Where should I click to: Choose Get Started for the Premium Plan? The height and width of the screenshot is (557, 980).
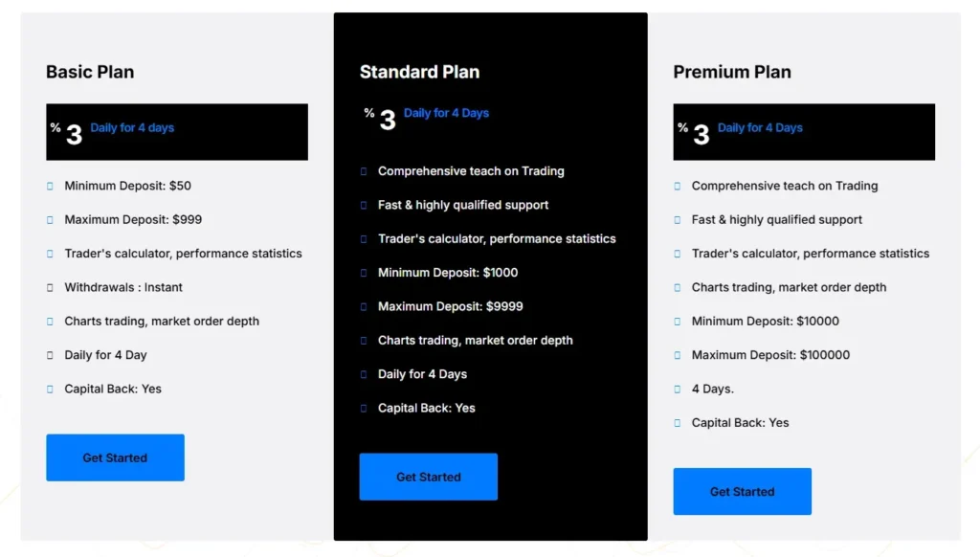coord(742,492)
